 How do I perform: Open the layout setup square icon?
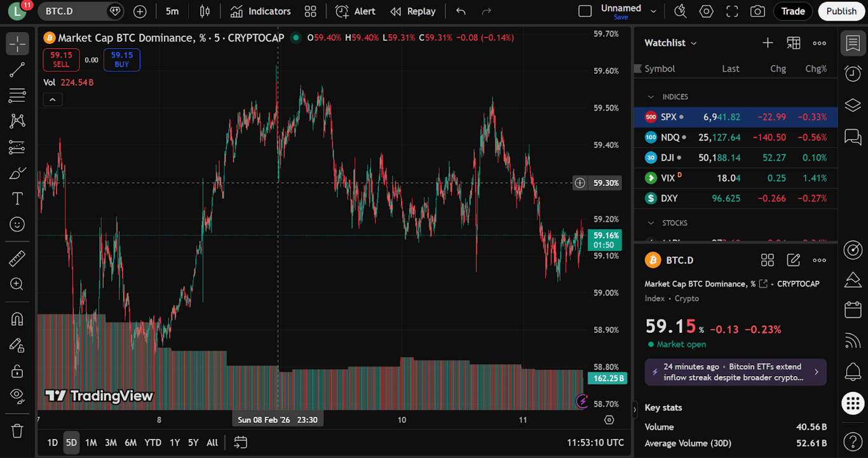[585, 11]
